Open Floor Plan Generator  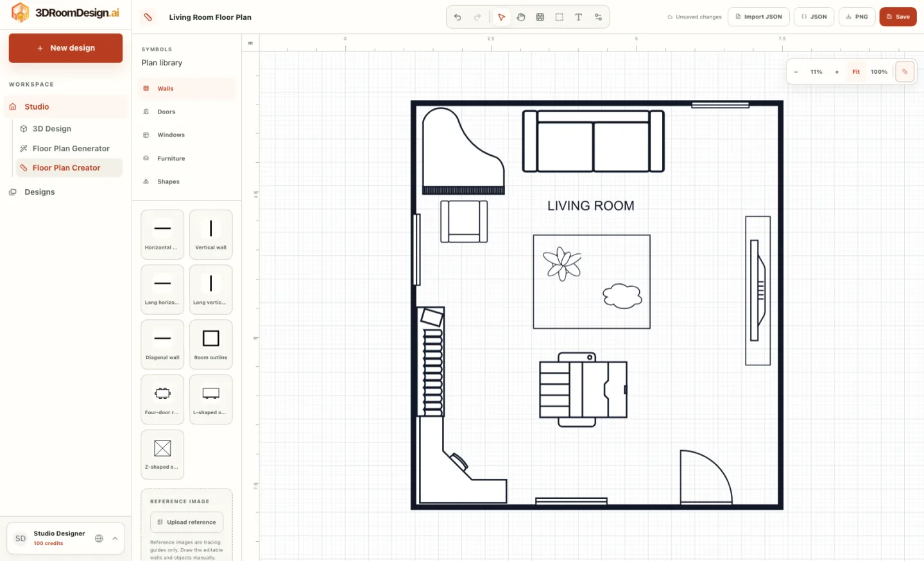pyautogui.click(x=69, y=149)
